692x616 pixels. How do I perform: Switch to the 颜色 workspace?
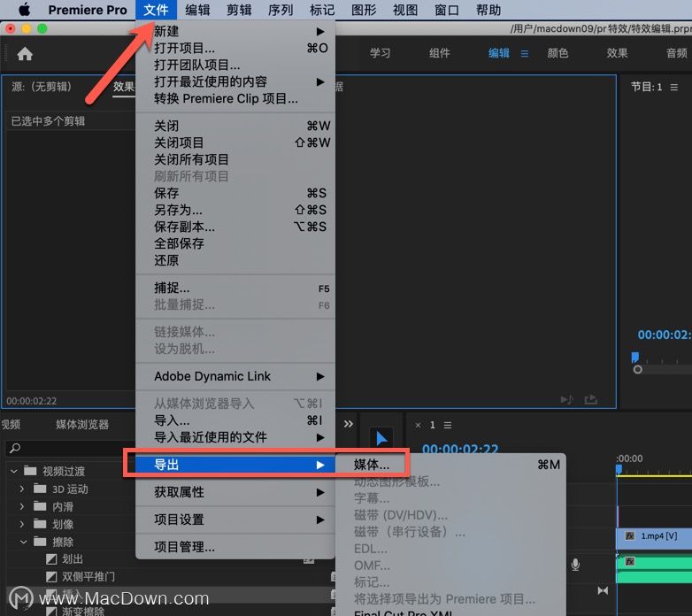(x=557, y=53)
